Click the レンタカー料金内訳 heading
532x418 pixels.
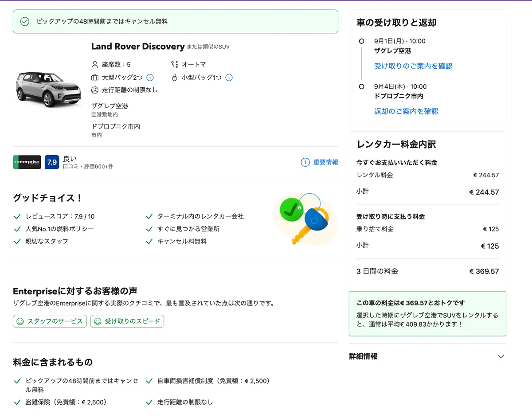[x=396, y=145]
